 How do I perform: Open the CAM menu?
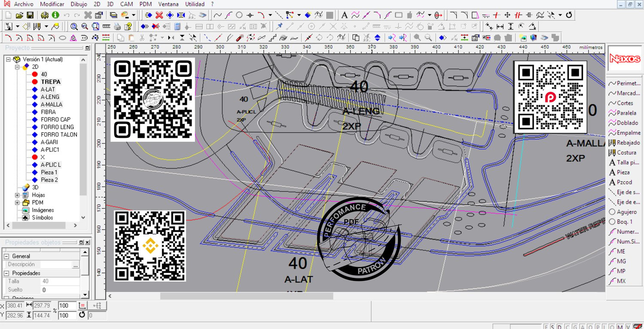(x=126, y=4)
